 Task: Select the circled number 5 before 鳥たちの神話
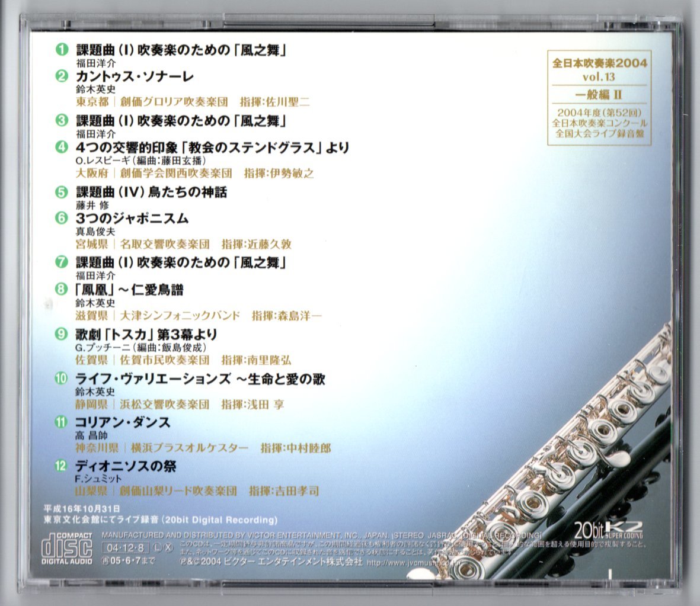point(61,191)
